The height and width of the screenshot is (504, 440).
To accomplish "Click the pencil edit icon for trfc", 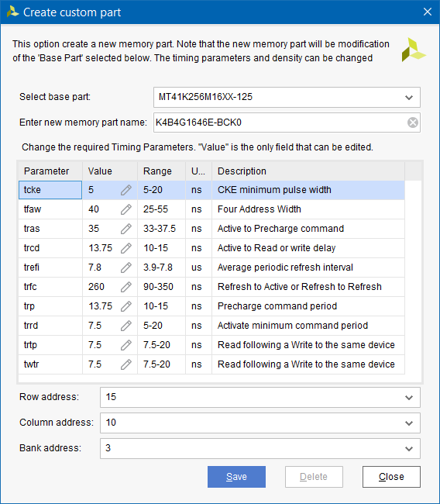I will pyautogui.click(x=126, y=287).
